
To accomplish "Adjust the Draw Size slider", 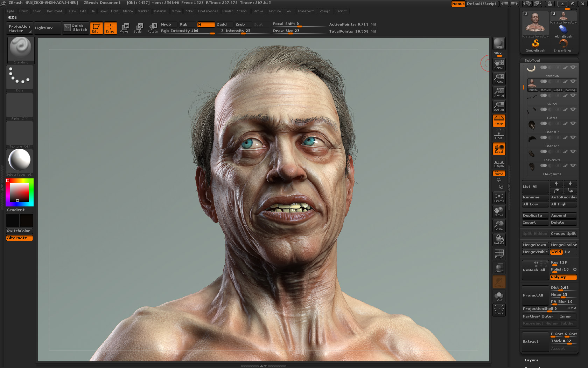I will coord(299,31).
